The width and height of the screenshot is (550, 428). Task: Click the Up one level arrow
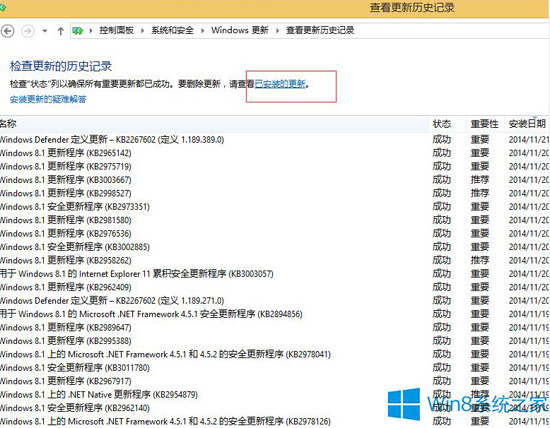(60, 31)
